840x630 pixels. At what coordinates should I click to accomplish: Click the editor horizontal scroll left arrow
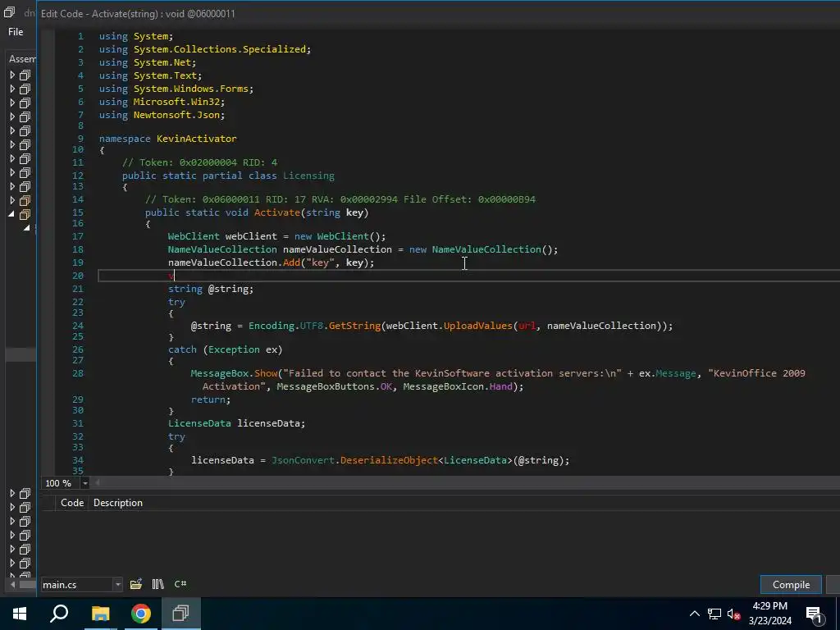click(x=98, y=482)
